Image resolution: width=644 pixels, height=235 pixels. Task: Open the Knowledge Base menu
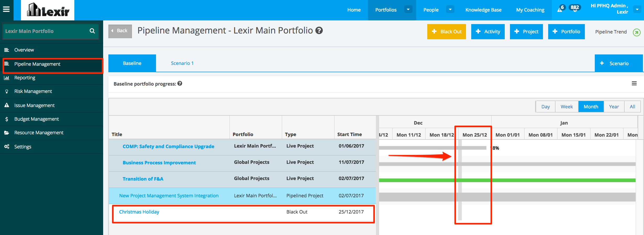coord(483,10)
